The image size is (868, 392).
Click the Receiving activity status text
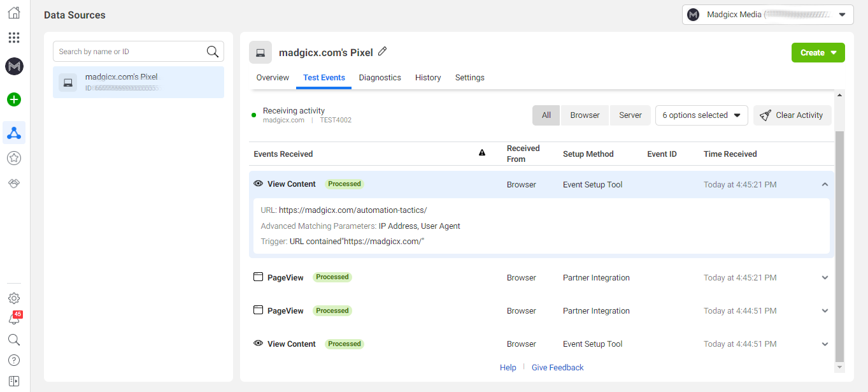click(294, 111)
